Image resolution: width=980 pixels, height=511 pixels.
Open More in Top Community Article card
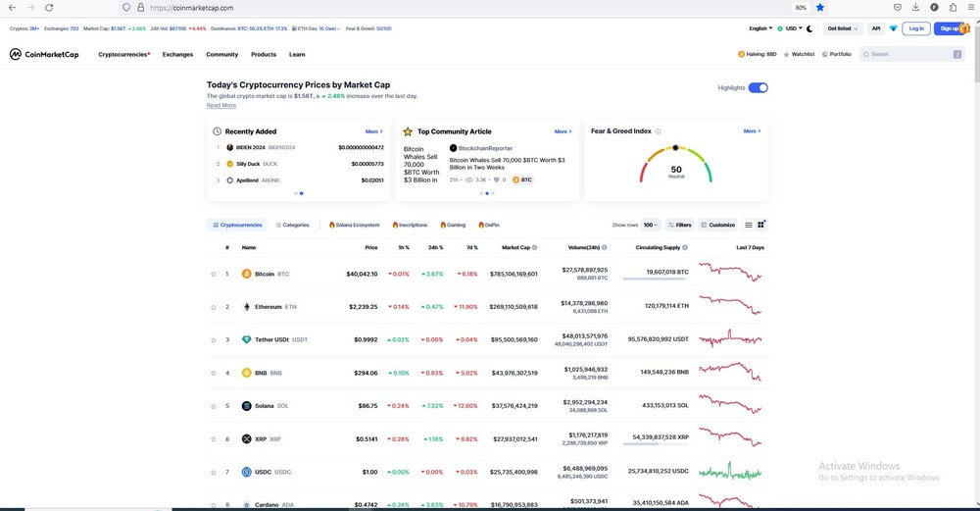pyautogui.click(x=563, y=131)
